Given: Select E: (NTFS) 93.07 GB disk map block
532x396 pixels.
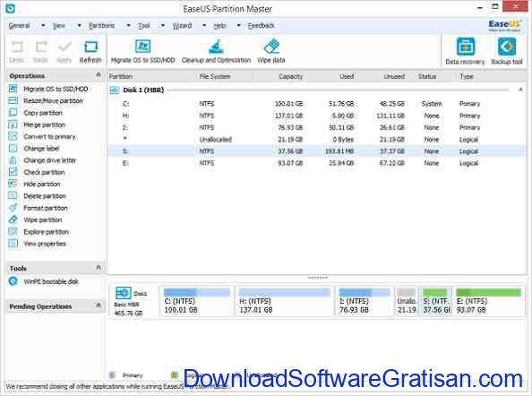Looking at the screenshot, I should [x=489, y=301].
